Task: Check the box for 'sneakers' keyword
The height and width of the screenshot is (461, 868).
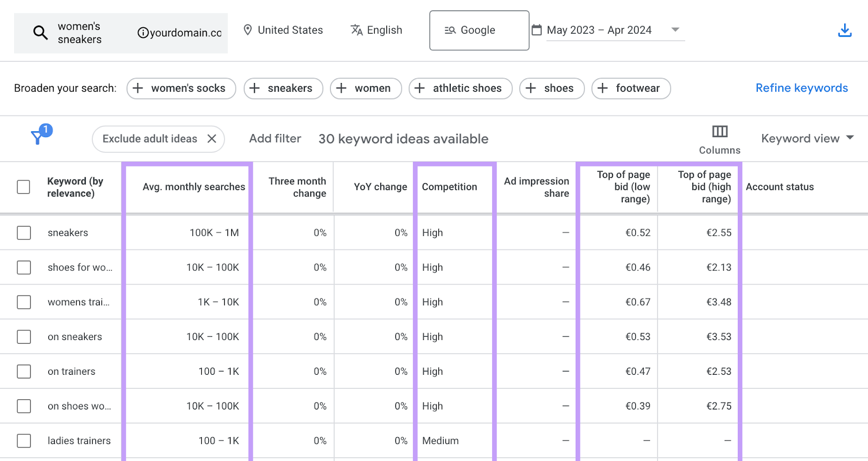Action: pyautogui.click(x=24, y=233)
